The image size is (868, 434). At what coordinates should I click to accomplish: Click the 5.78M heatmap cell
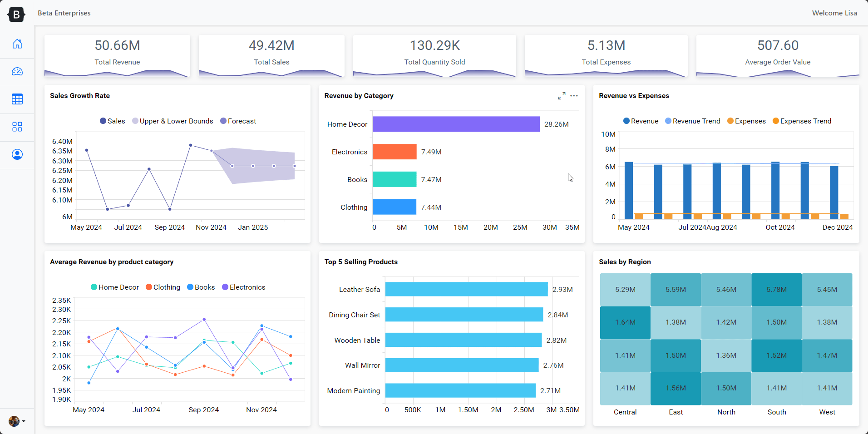tap(777, 290)
